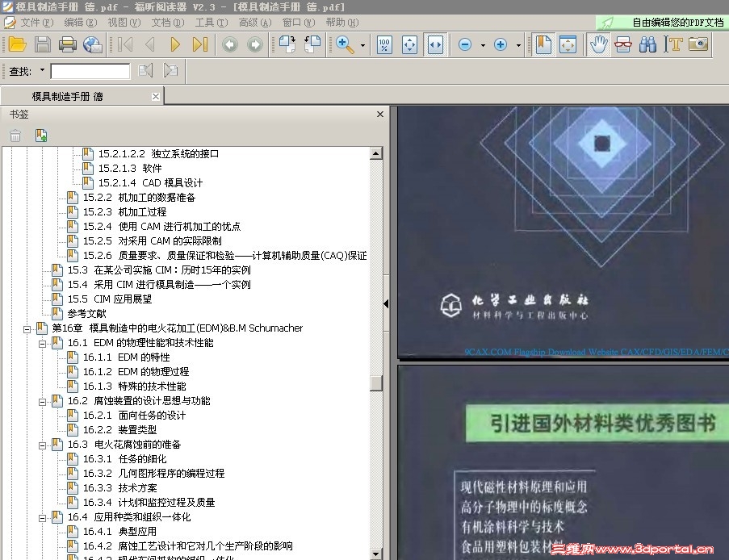Take a snapshot with camera tool
The width and height of the screenshot is (729, 560).
click(698, 44)
